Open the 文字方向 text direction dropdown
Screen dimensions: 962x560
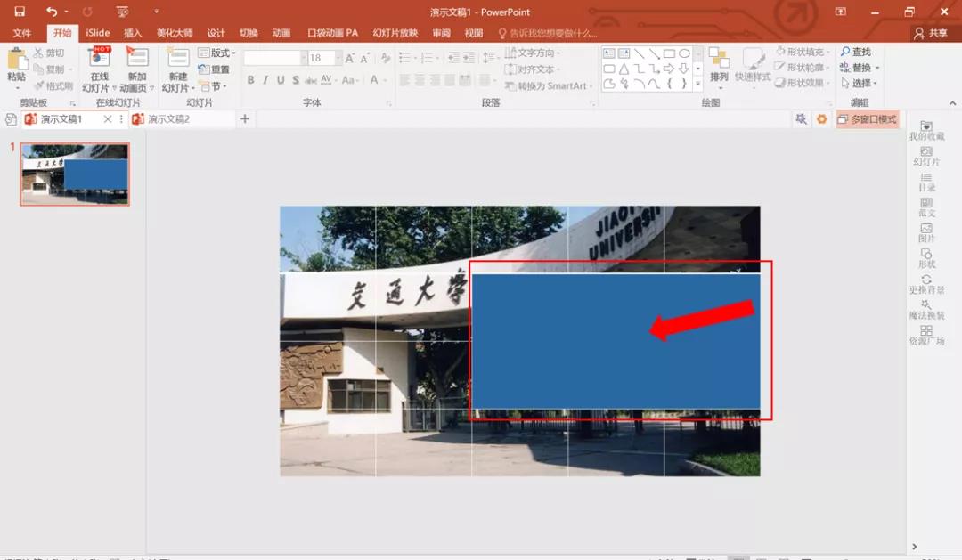(533, 53)
